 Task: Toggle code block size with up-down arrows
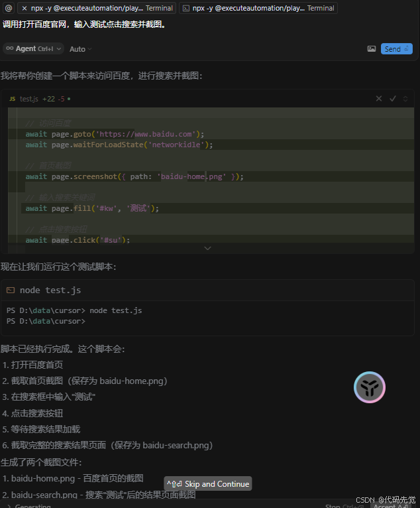pos(405,99)
